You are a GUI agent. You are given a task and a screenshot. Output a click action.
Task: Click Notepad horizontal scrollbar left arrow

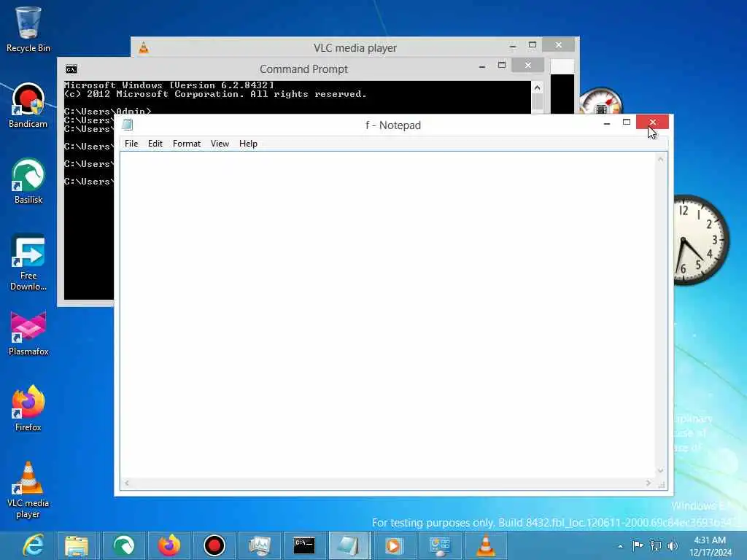coord(127,483)
